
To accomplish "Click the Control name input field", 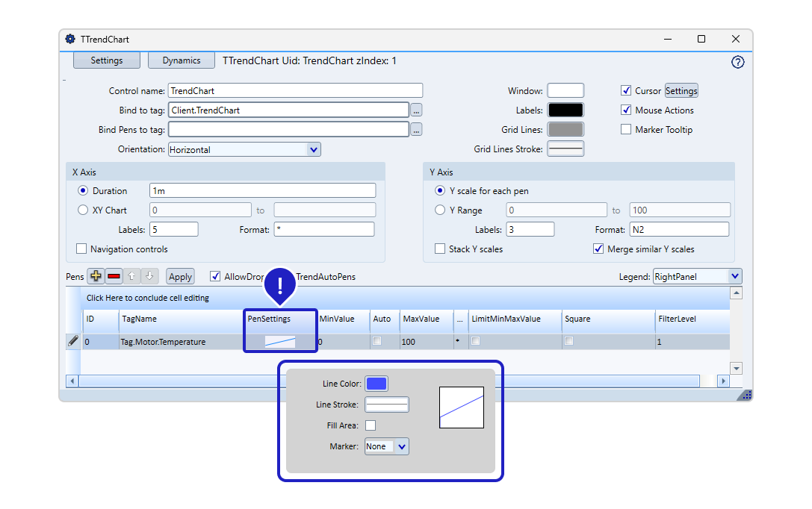I will click(295, 91).
